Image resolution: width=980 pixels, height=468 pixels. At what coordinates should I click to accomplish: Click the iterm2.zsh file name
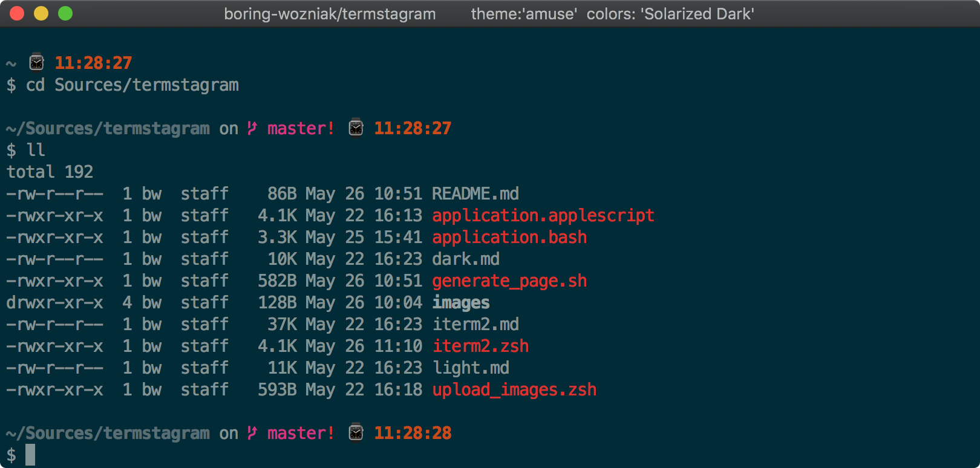click(x=480, y=346)
